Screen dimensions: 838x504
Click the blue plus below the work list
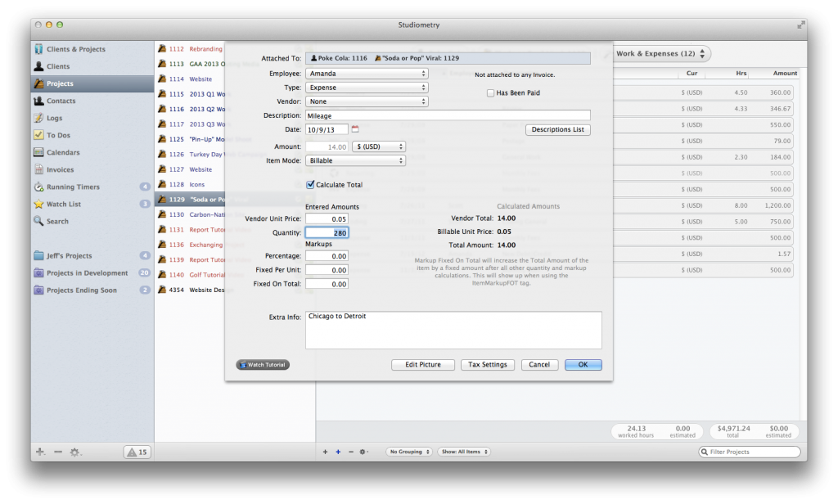point(338,452)
